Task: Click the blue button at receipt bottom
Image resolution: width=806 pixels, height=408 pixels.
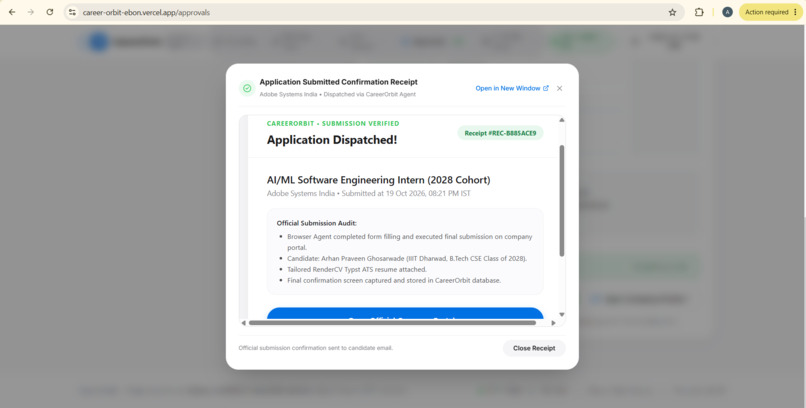Action: pyautogui.click(x=405, y=313)
